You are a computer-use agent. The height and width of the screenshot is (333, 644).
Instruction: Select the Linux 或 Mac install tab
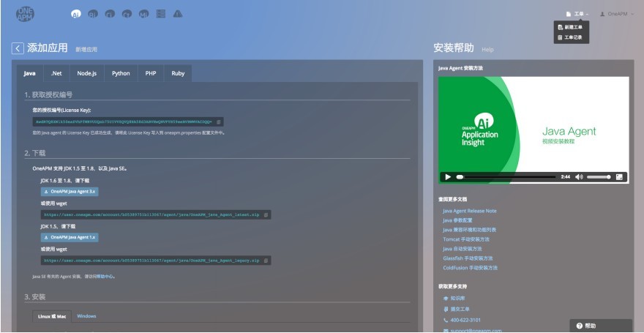(x=52, y=316)
